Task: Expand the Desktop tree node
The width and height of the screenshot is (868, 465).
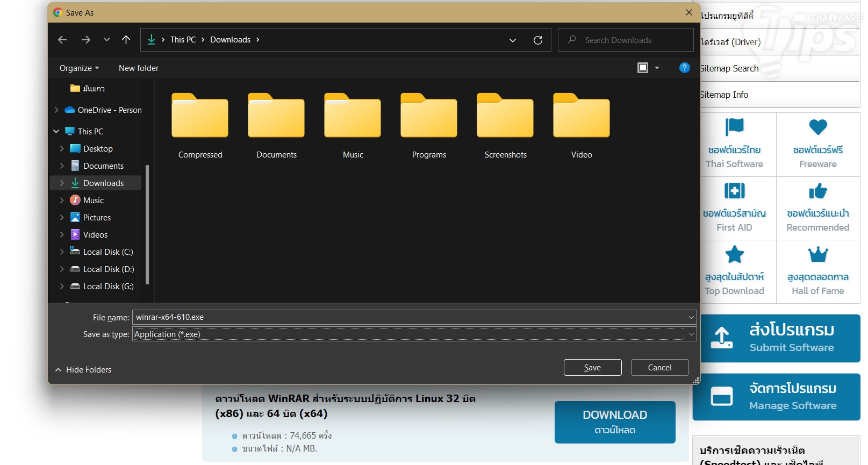Action: click(62, 148)
